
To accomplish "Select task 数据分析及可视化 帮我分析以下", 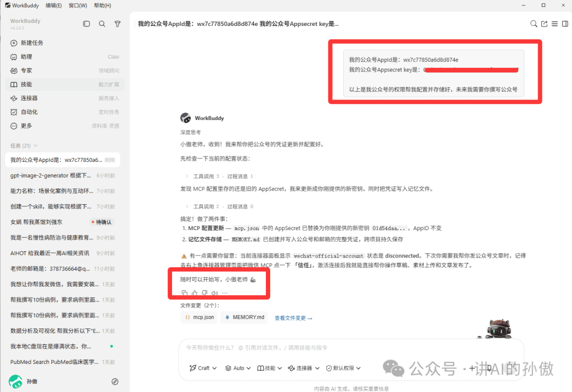I will coord(62,331).
